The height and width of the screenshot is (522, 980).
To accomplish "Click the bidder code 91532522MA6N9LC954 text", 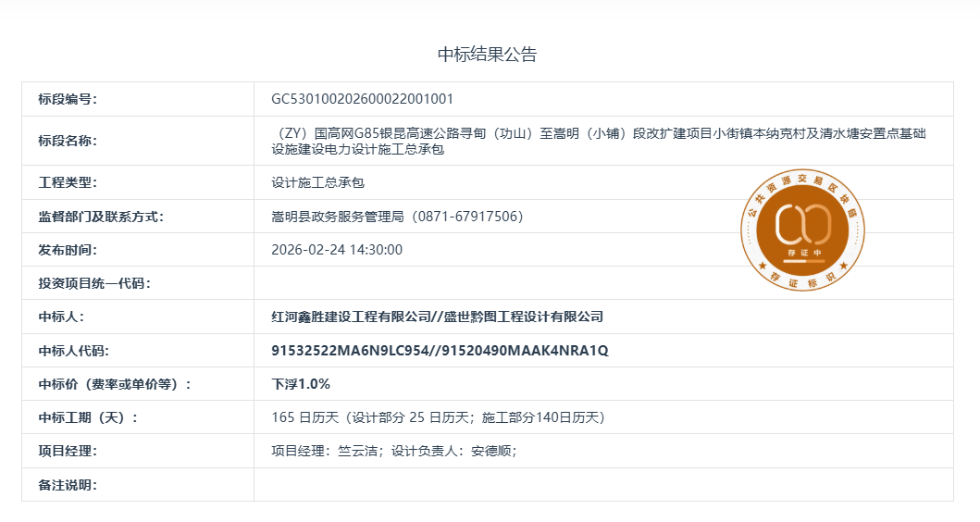I will point(351,351).
